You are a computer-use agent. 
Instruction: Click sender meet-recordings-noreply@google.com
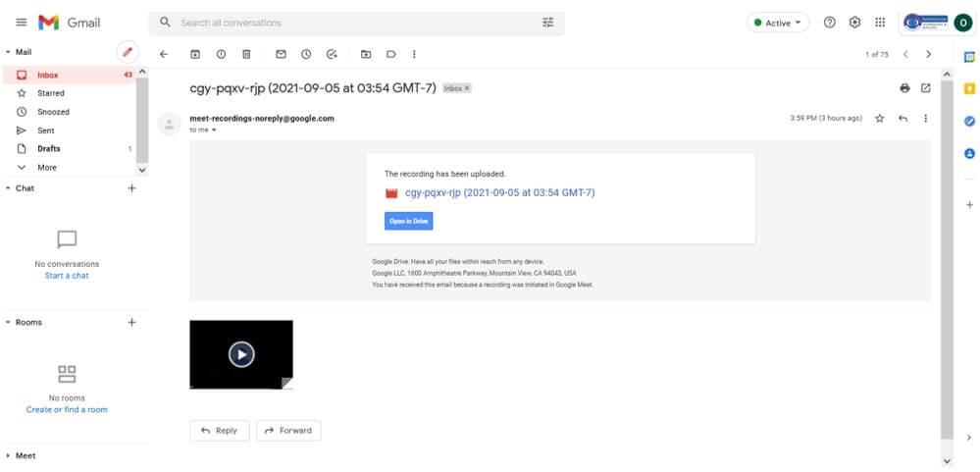pos(262,118)
